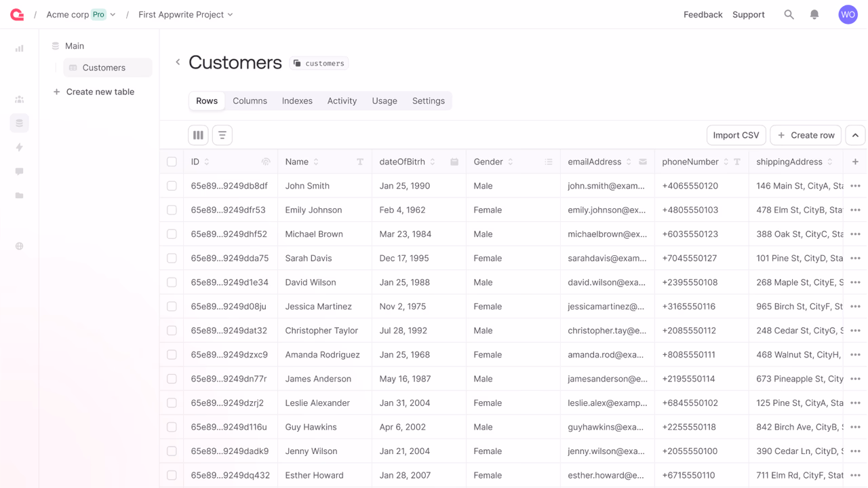Check the James Anderson row checkbox
Screen dimensions: 868x488
[172, 379]
